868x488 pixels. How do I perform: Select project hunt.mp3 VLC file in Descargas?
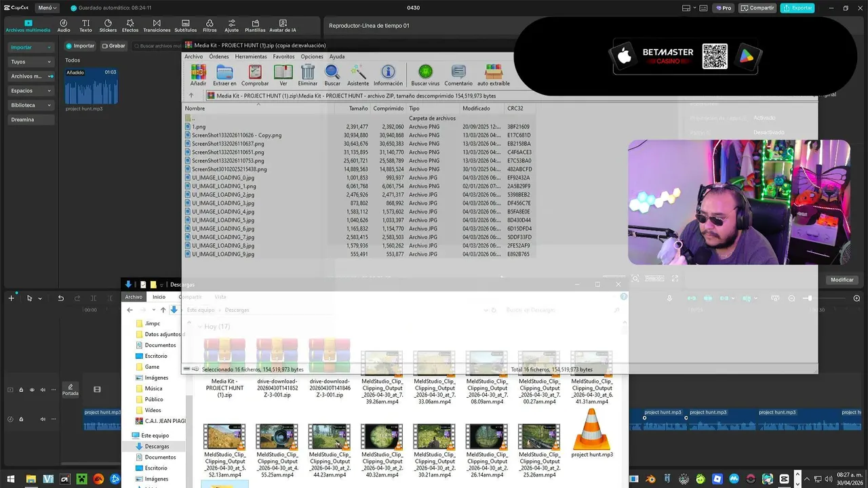592,433
